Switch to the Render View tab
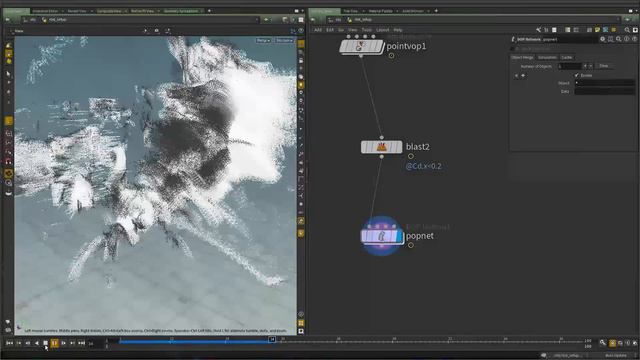The width and height of the screenshot is (640, 360). (77, 11)
